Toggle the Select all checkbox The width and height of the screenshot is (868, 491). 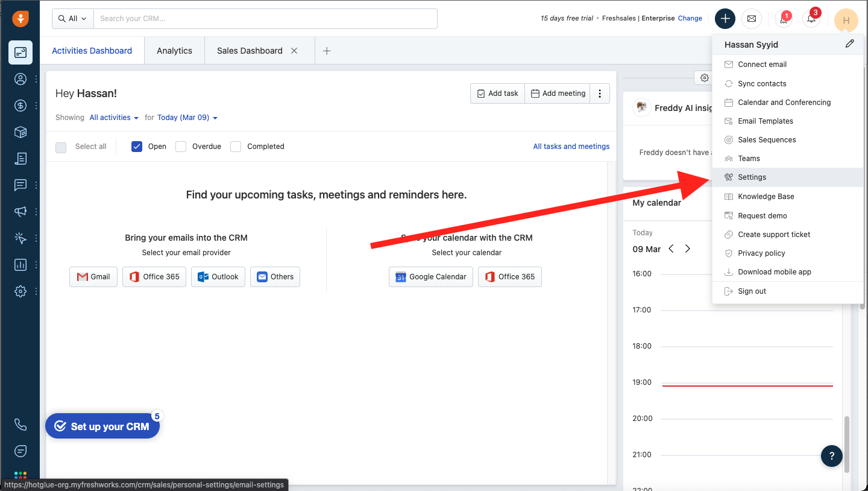61,147
